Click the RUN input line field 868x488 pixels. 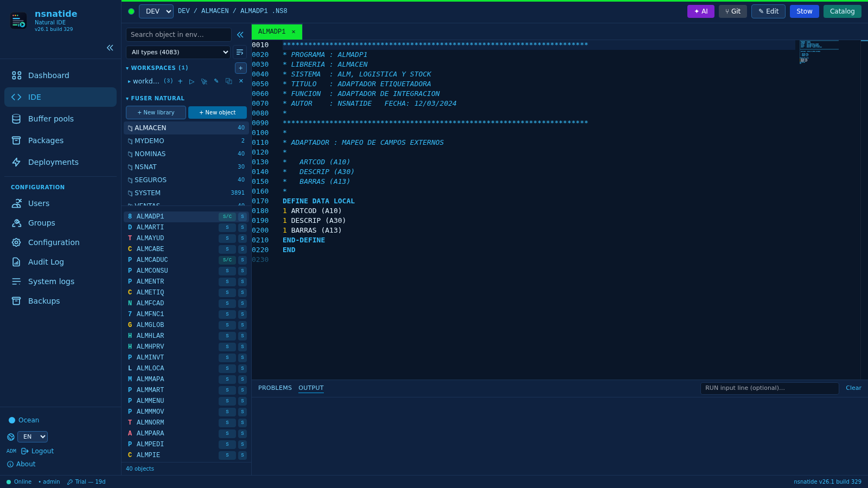pos(770,388)
